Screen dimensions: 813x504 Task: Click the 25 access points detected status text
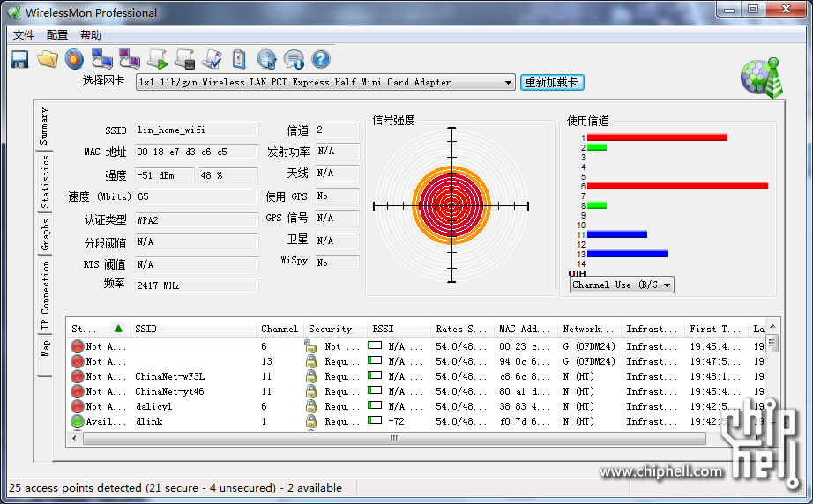(x=175, y=487)
